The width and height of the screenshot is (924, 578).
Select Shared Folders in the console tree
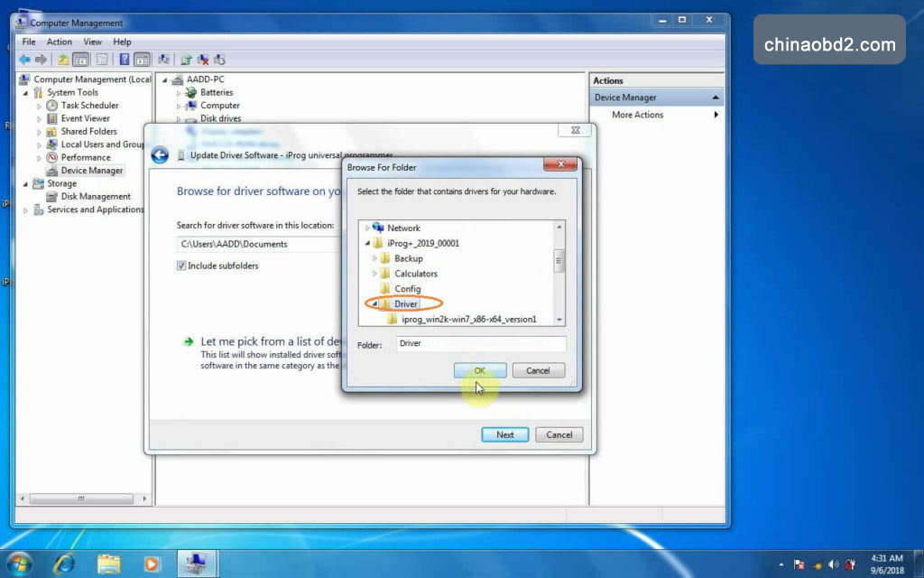click(x=89, y=132)
